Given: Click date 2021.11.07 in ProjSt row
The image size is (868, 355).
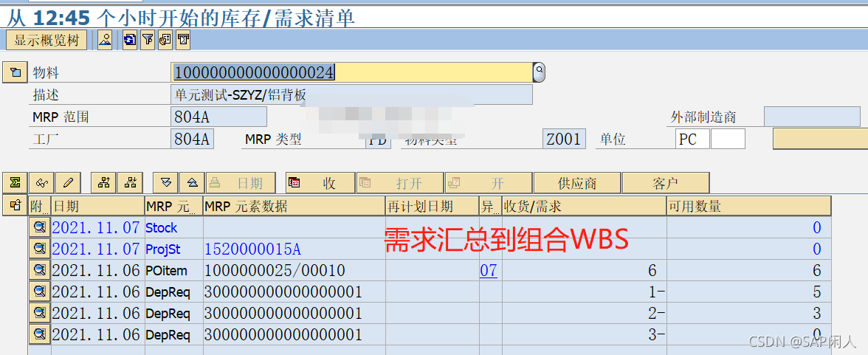Looking at the screenshot, I should point(97,249).
